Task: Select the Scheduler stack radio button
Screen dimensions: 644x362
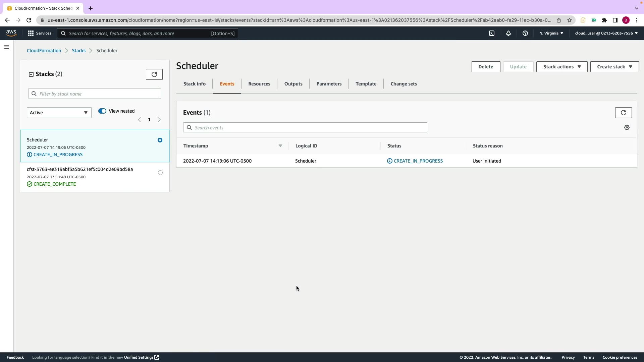Action: pos(160,140)
